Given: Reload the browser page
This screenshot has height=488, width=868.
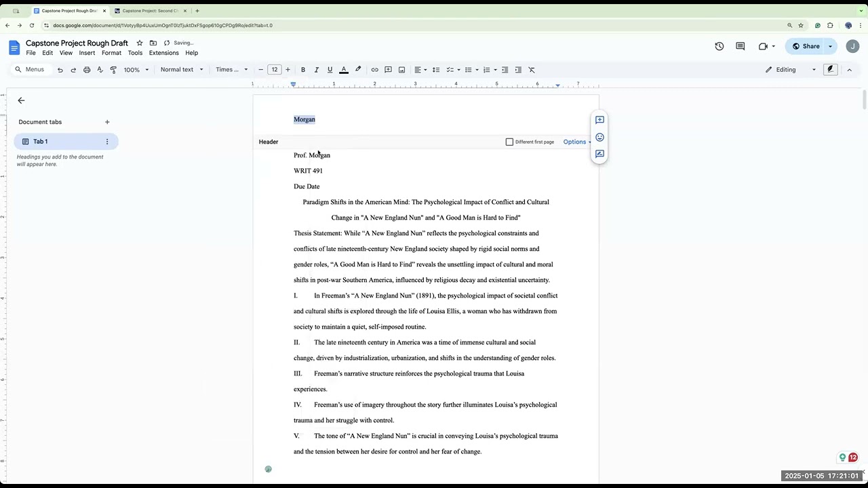Looking at the screenshot, I should coord(32,25).
